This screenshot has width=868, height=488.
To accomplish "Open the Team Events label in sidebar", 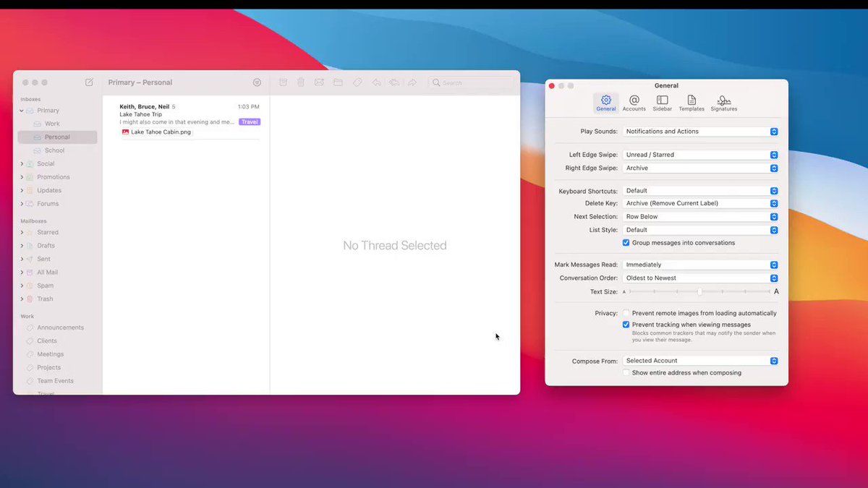I will (x=57, y=381).
